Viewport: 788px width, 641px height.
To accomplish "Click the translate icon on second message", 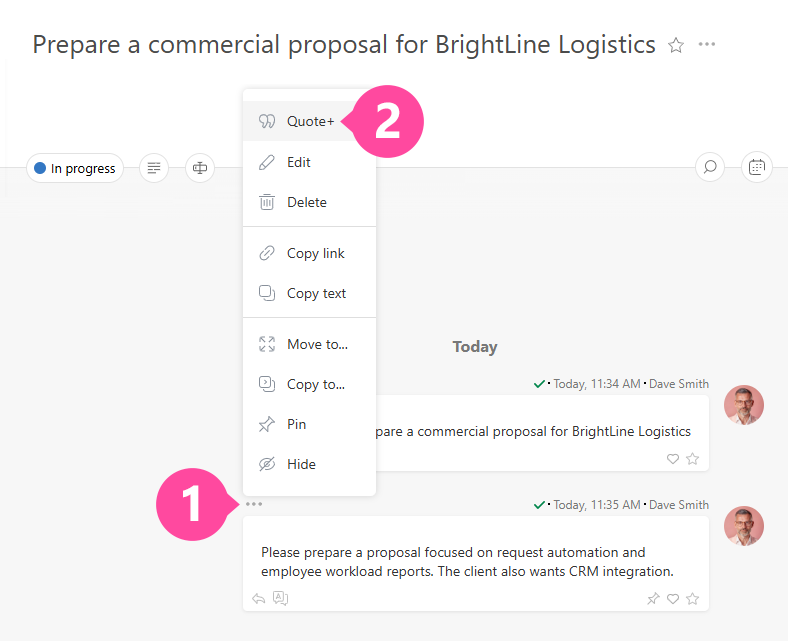I will pos(281,599).
